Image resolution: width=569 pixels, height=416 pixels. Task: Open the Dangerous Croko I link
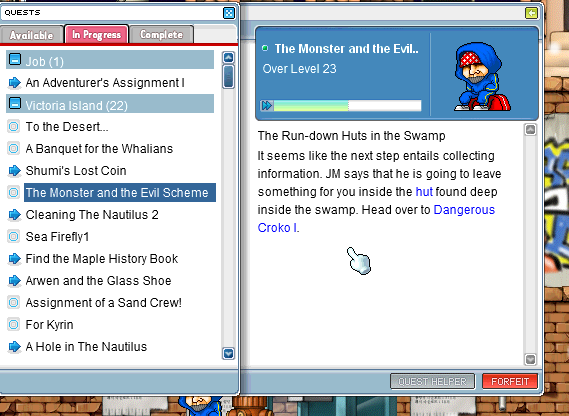376,219
